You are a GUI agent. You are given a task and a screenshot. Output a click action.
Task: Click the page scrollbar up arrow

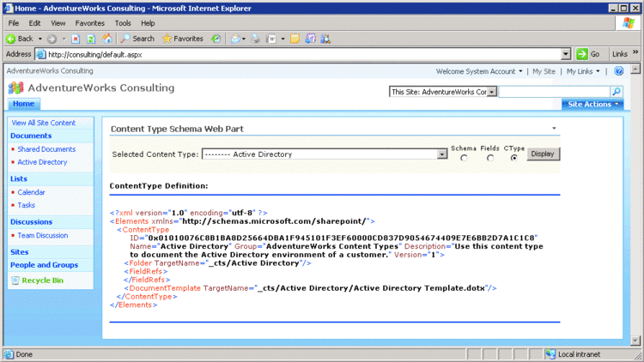(635, 69)
